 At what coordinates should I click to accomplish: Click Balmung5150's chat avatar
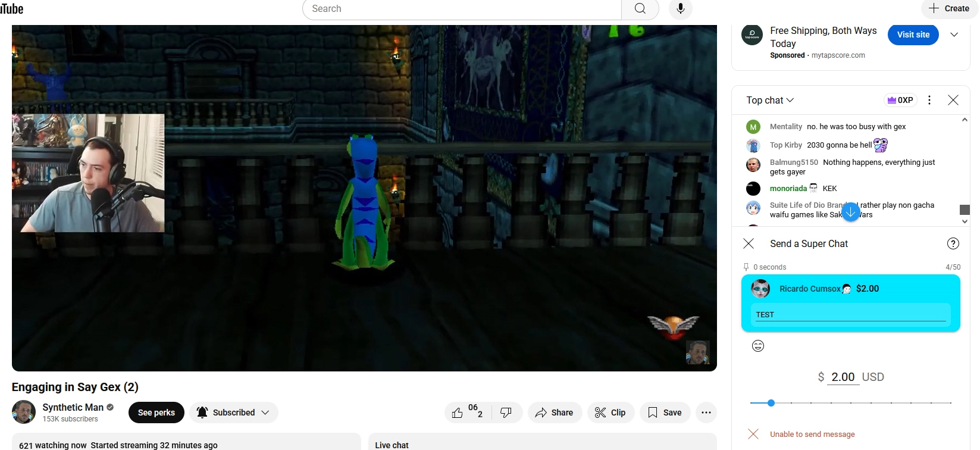pyautogui.click(x=753, y=165)
